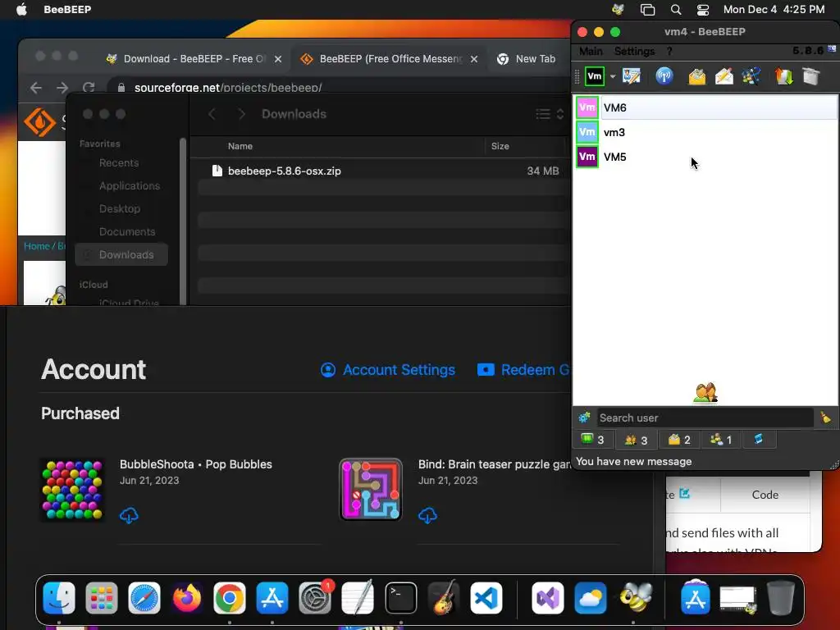Click the BubbleShoota app thumbnail
This screenshot has width=840, height=630.
(72, 491)
